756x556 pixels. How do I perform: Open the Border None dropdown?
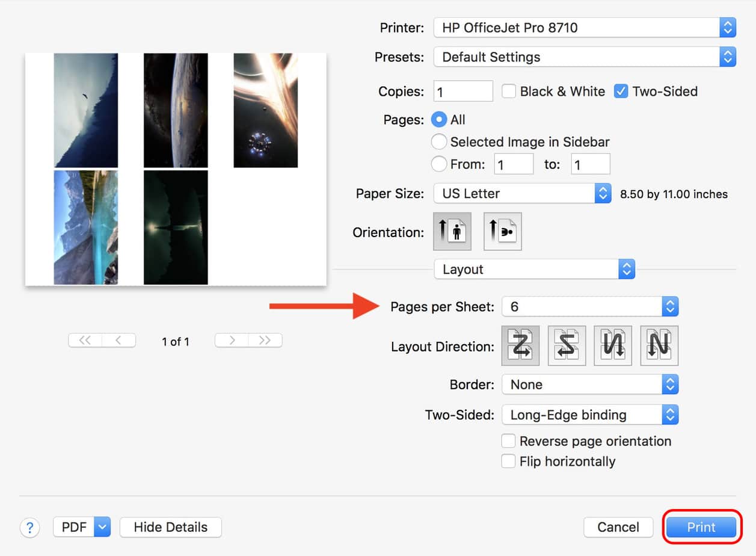590,385
